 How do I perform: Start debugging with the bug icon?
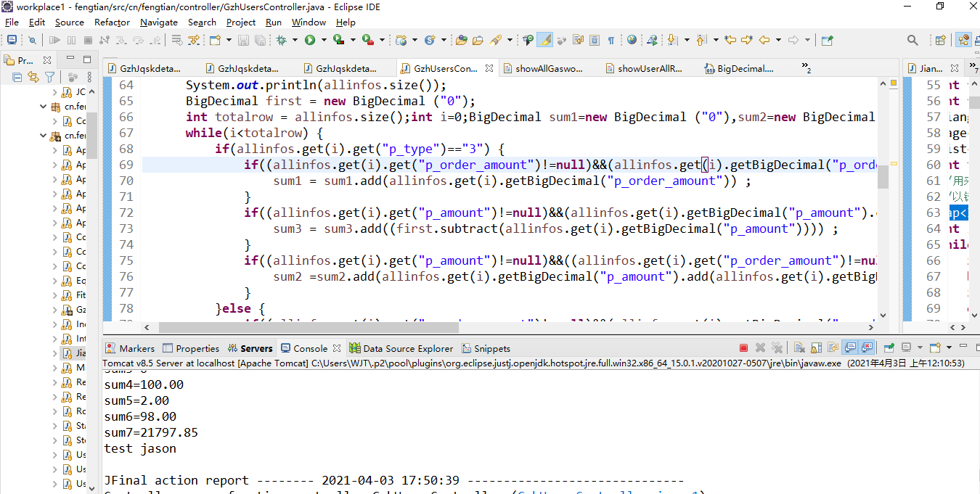click(281, 40)
